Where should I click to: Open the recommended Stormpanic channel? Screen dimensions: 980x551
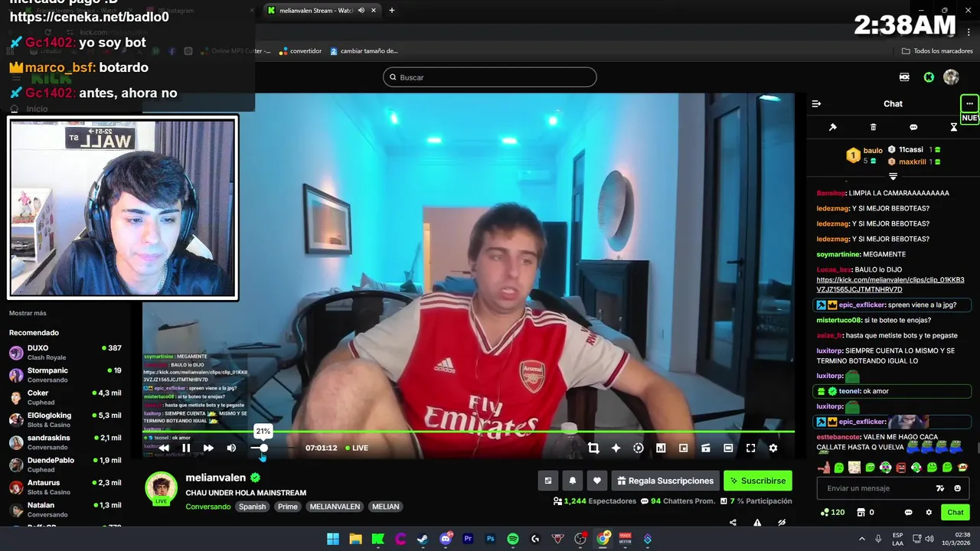tap(65, 375)
